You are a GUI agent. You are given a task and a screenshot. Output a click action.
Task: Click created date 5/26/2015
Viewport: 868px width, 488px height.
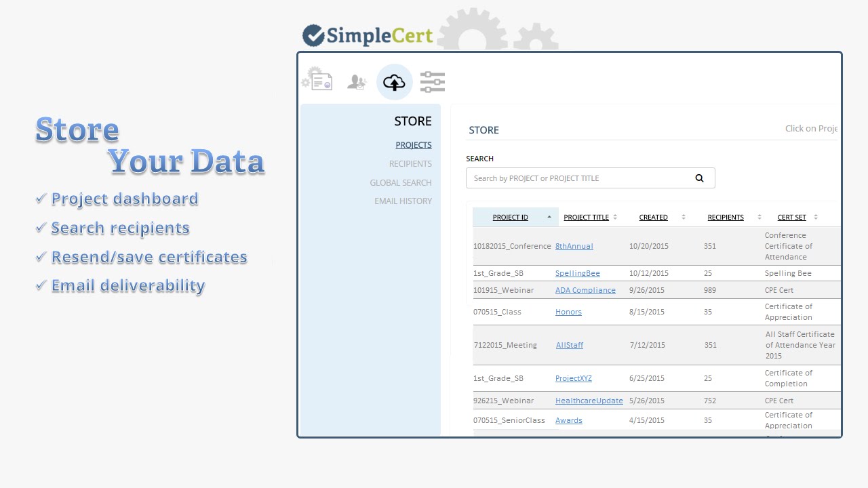(x=647, y=401)
